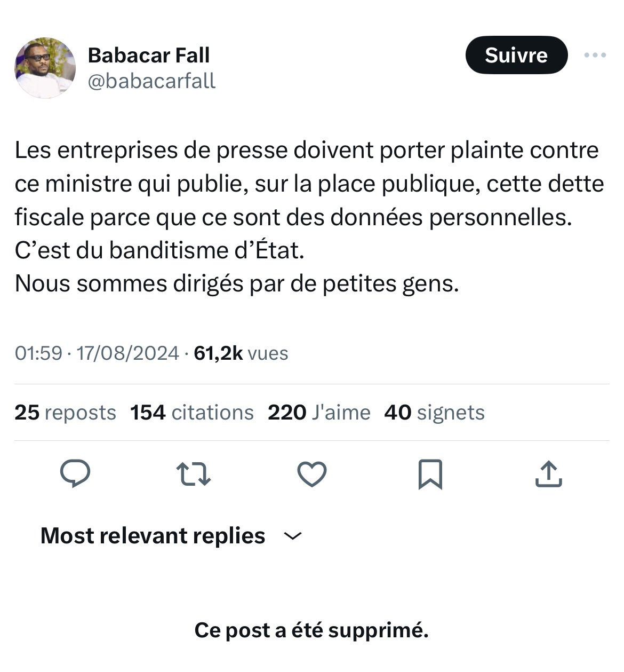Screen dimensions: 624x672
Task: Open the 61,2k vues view count
Action: click(241, 353)
